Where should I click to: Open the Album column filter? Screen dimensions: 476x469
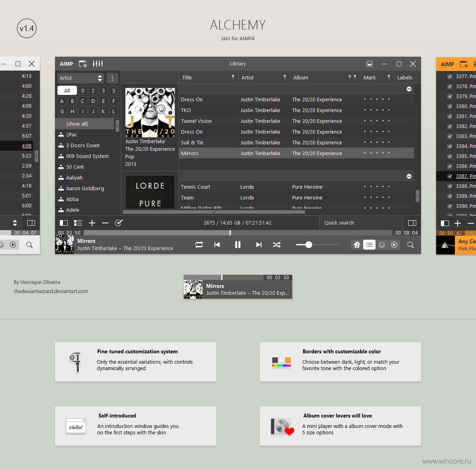coord(355,77)
